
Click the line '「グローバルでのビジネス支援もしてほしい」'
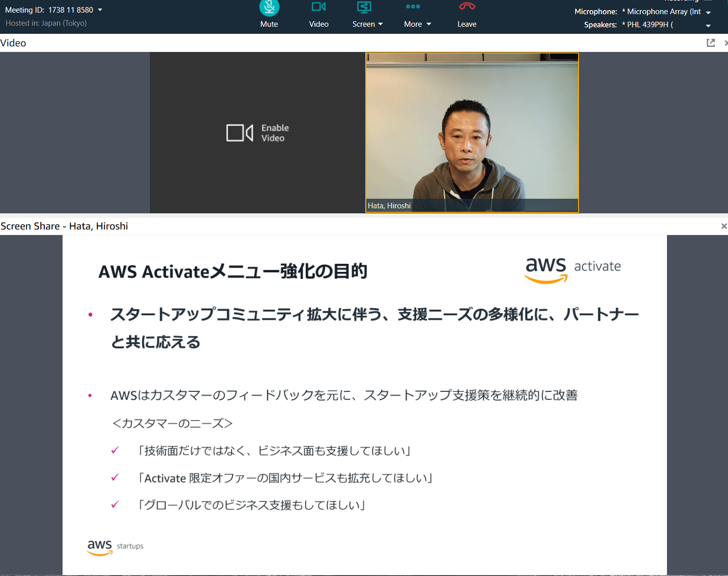pos(251,505)
